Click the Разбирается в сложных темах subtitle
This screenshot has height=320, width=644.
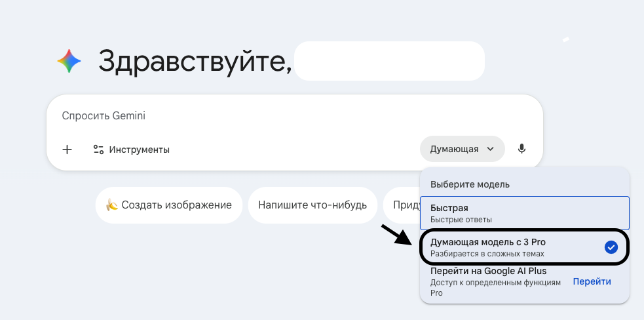click(487, 254)
